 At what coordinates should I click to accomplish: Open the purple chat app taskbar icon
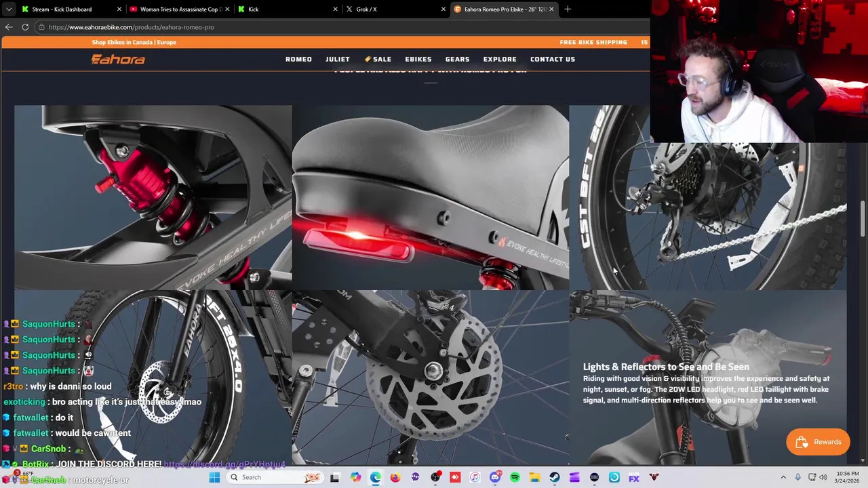(x=415, y=477)
